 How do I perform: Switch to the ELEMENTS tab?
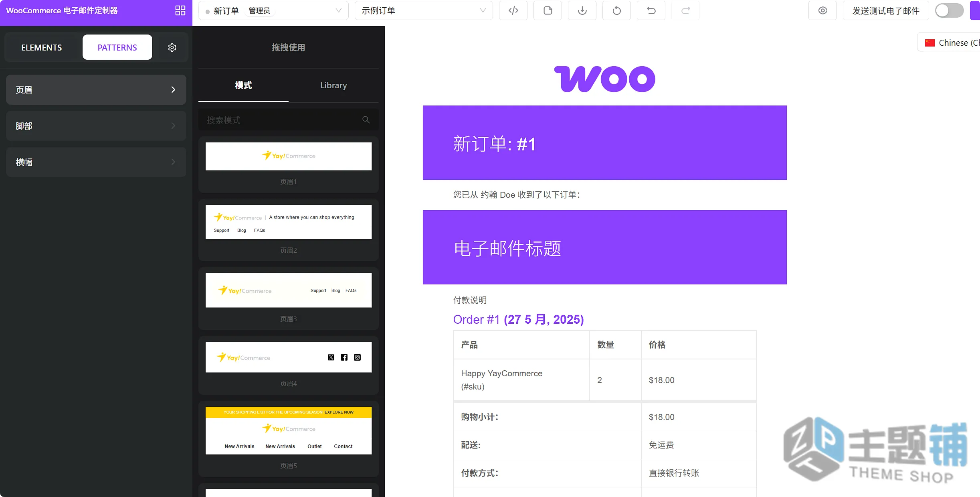click(x=42, y=47)
